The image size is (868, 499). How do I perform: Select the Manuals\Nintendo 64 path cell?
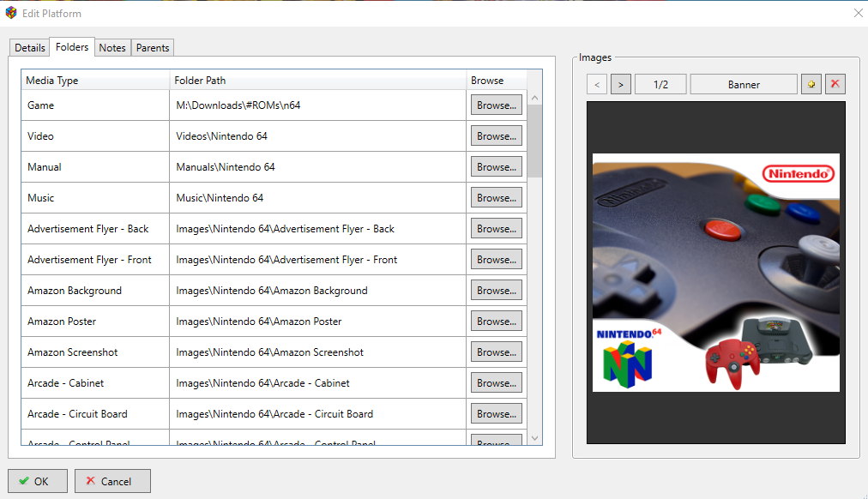click(317, 167)
